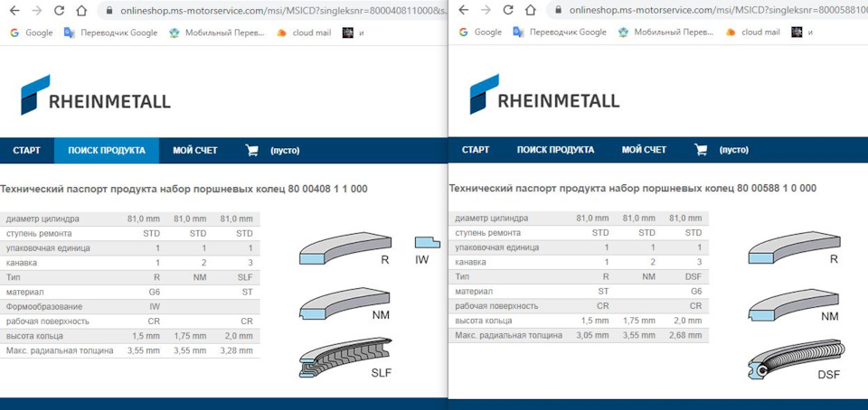
Task: Reload the page in the right browser window
Action: coord(508,10)
